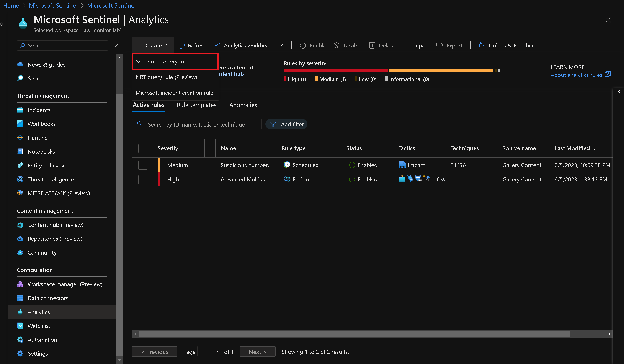Click the Informational (0) legend swatch
Image resolution: width=624 pixels, height=364 pixels.
[x=386, y=79]
